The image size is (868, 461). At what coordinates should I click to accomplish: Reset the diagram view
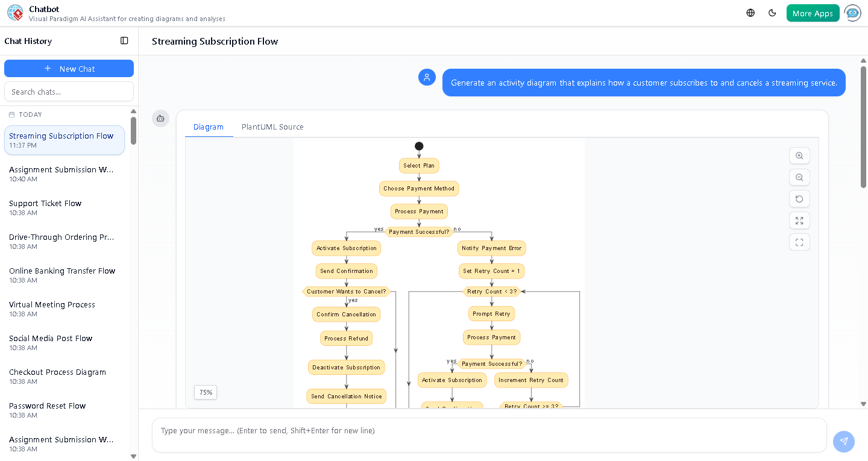799,199
